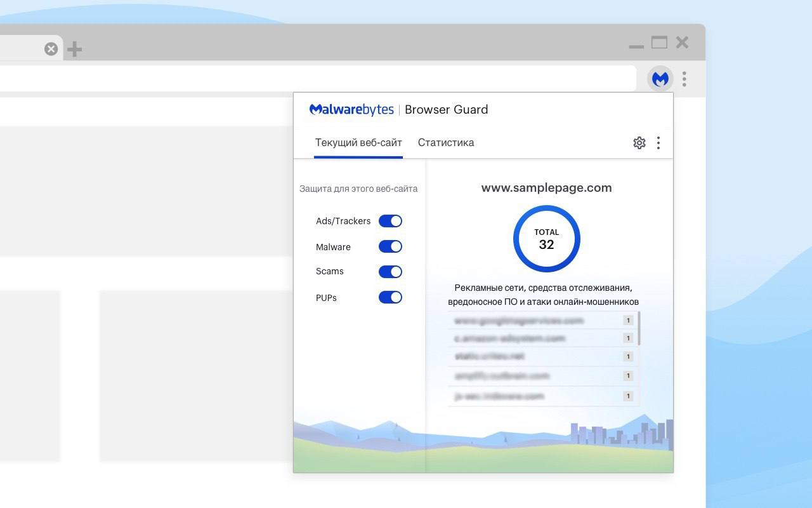Screen dimensions: 812x508
Task: Disable the Ads/Trackers protection toggle
Action: [x=390, y=221]
